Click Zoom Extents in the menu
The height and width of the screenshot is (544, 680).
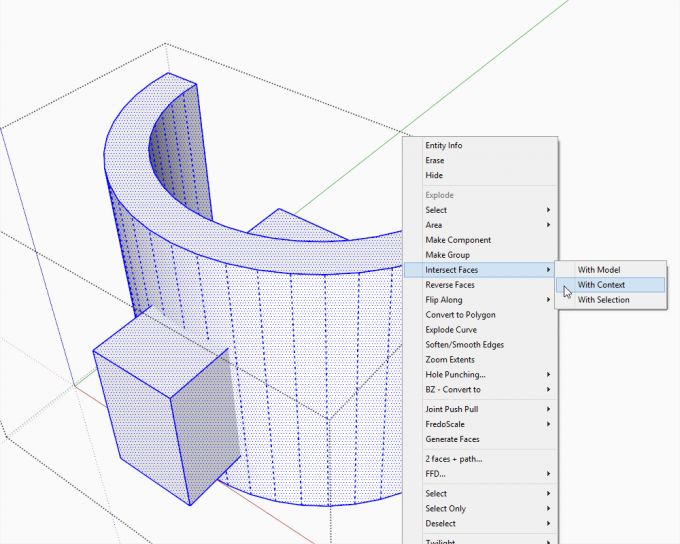(450, 360)
